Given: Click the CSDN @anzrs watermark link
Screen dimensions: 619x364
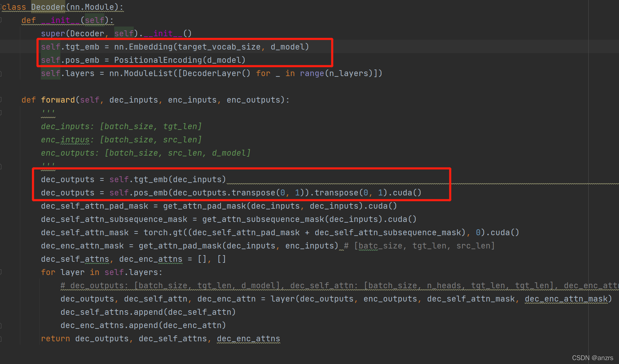Looking at the screenshot, I should 592,358.
